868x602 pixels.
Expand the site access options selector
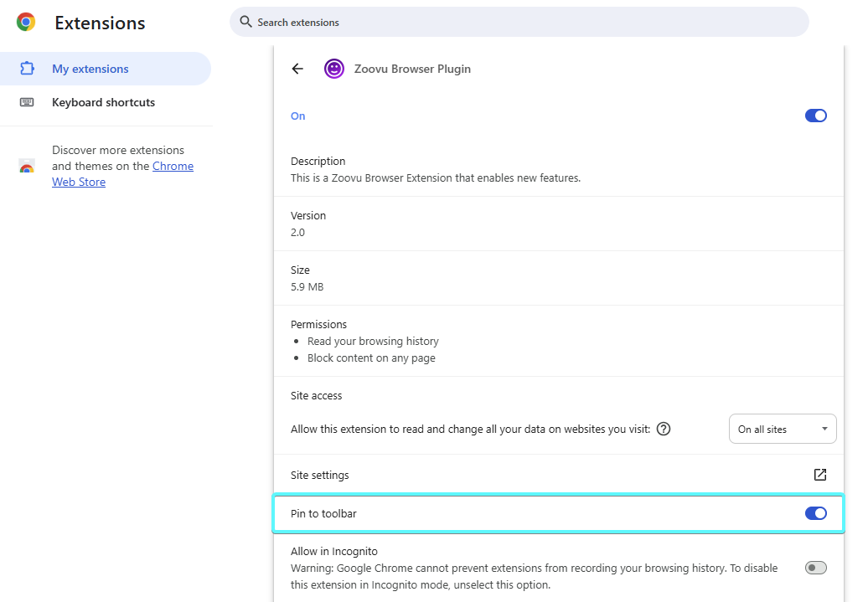(782, 428)
